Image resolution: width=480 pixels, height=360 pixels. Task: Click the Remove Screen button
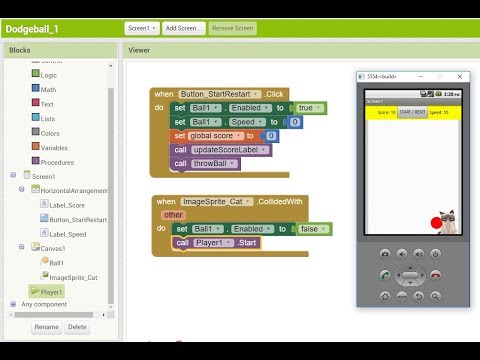[233, 28]
